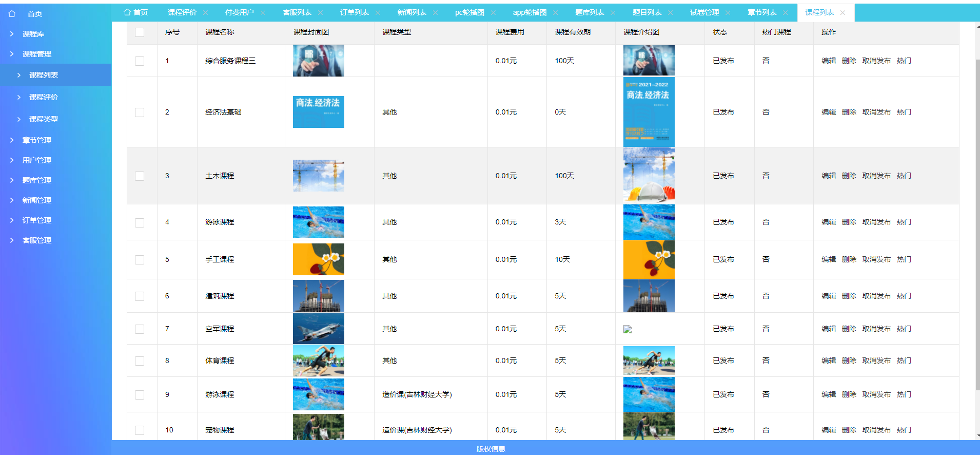Close the 章节列表 tab using X icon

tap(785, 13)
